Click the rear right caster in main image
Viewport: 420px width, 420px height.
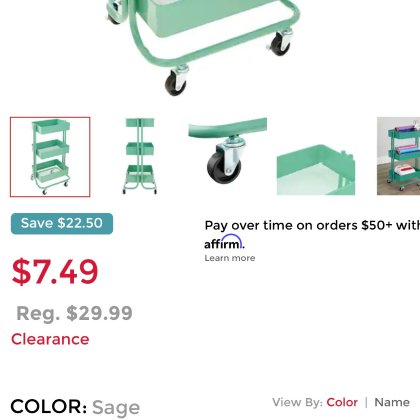point(280,42)
